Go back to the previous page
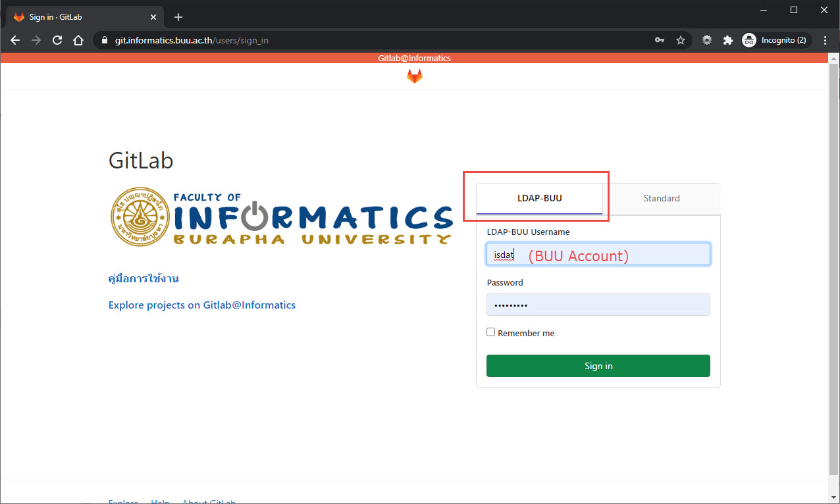840x504 pixels. (15, 40)
